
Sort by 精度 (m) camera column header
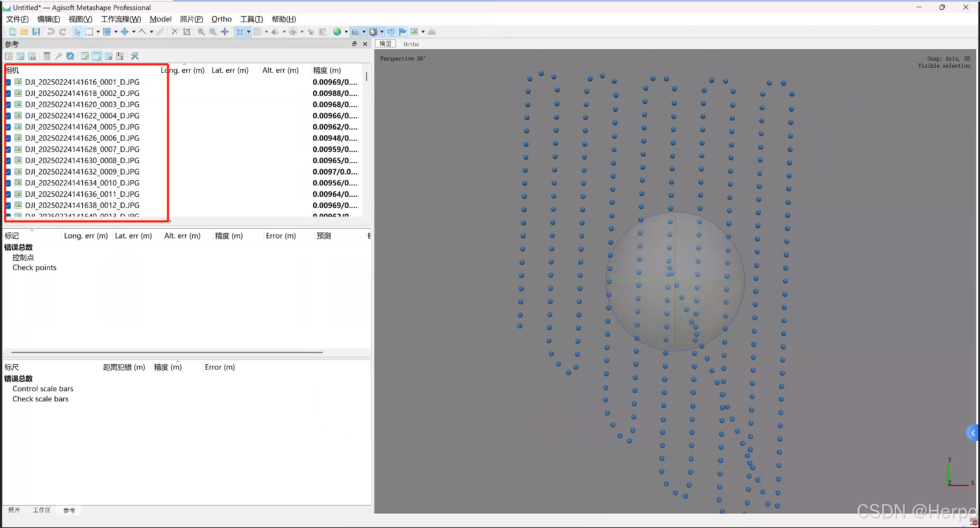point(326,70)
